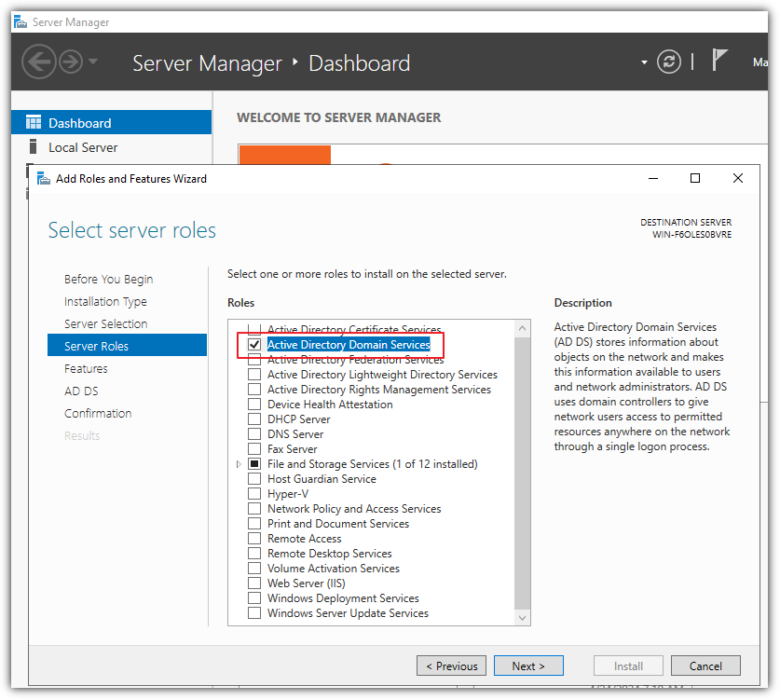
Task: Check Windows Server Update Services role
Action: (254, 613)
